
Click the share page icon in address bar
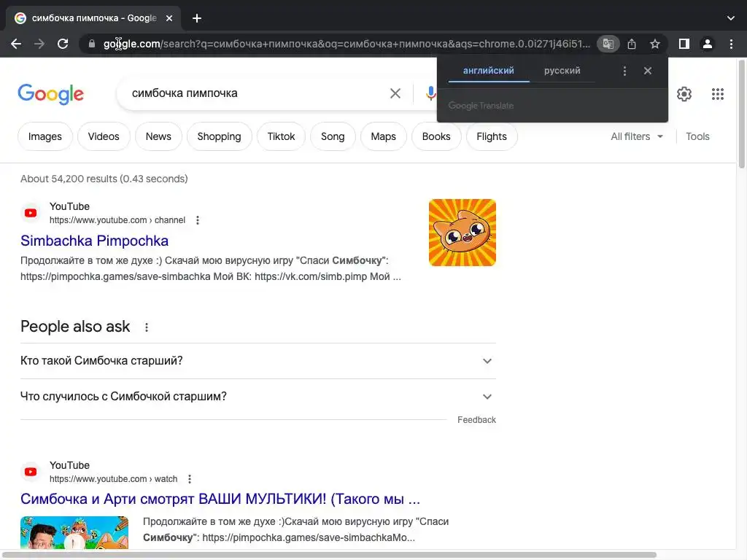click(632, 44)
